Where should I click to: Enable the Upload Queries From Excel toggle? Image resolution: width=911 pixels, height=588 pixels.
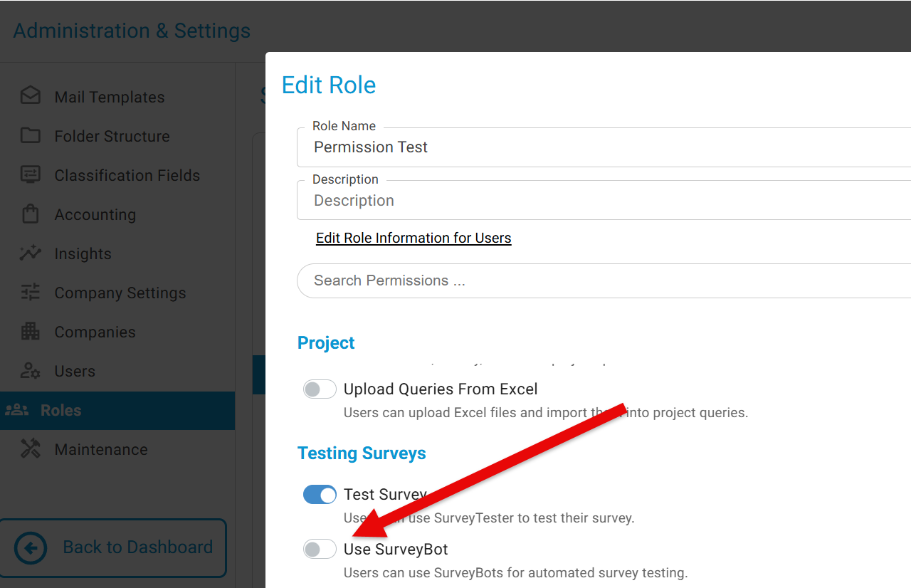(320, 389)
